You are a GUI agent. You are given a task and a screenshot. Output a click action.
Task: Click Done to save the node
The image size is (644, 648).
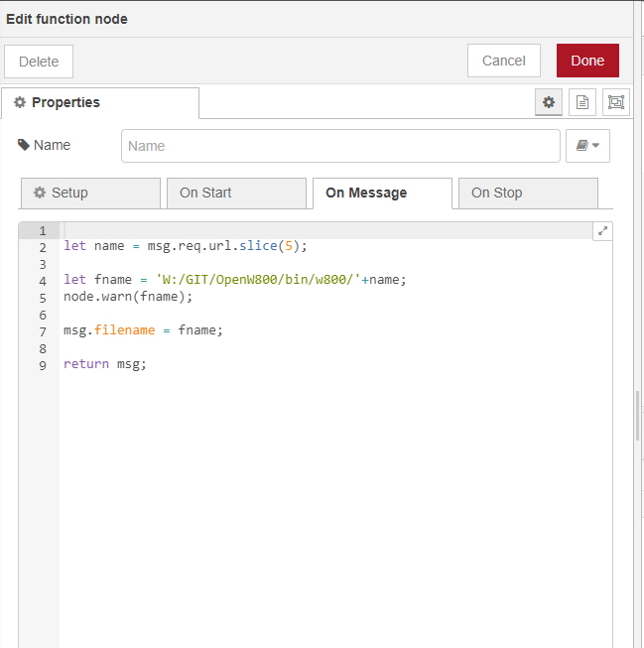tap(587, 61)
